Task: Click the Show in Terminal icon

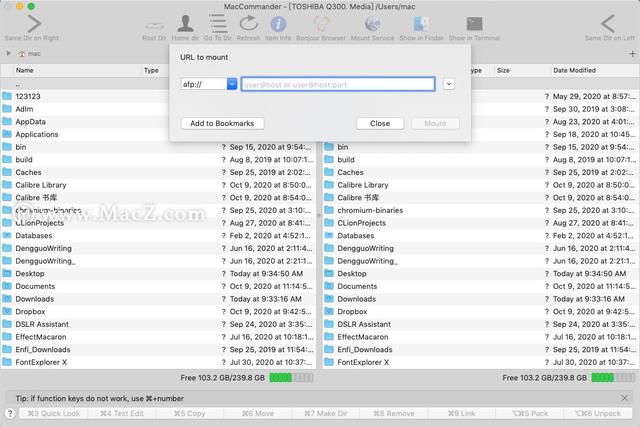Action: [x=474, y=24]
